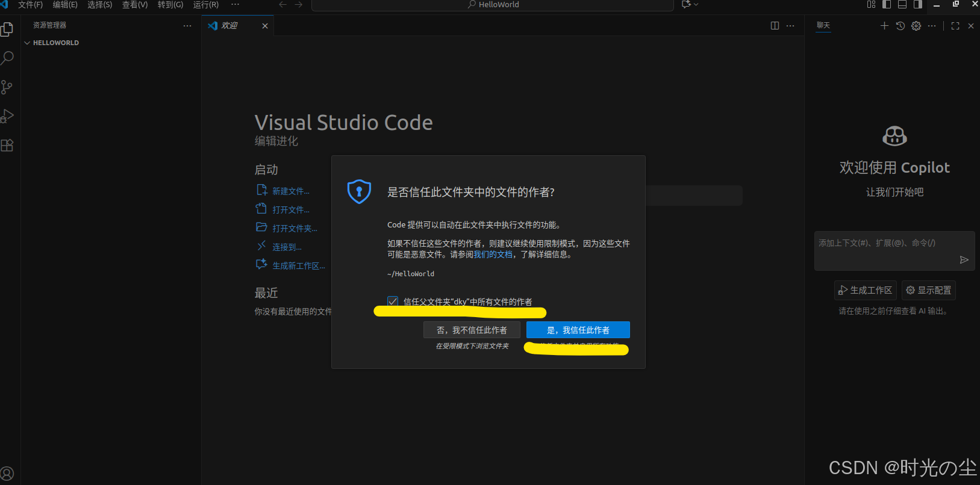
Task: Open the 查看(V) menu
Action: pos(135,4)
